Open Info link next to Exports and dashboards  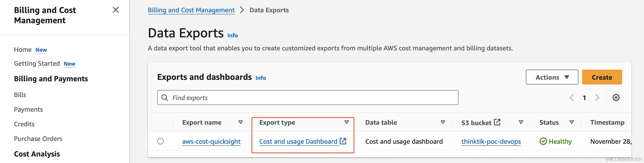261,78
